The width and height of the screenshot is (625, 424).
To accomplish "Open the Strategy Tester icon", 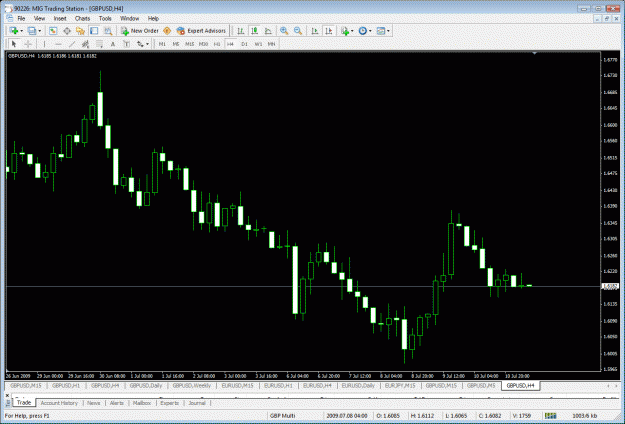I will (x=108, y=31).
